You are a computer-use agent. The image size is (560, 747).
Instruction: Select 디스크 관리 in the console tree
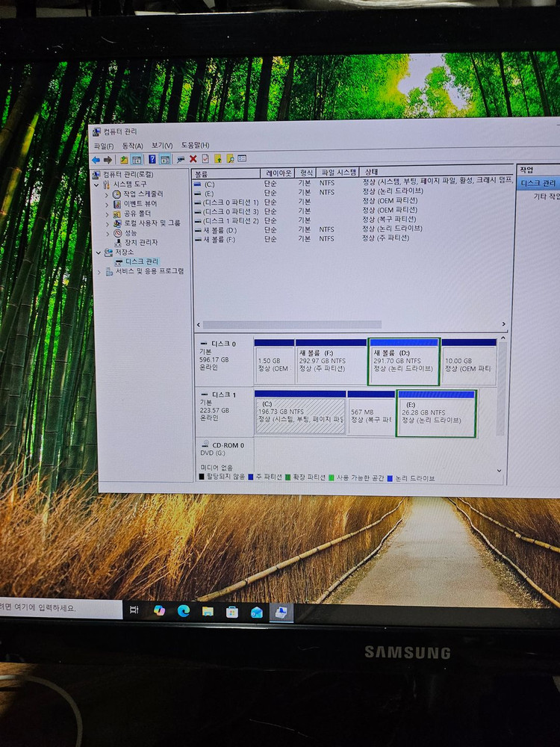(x=142, y=262)
